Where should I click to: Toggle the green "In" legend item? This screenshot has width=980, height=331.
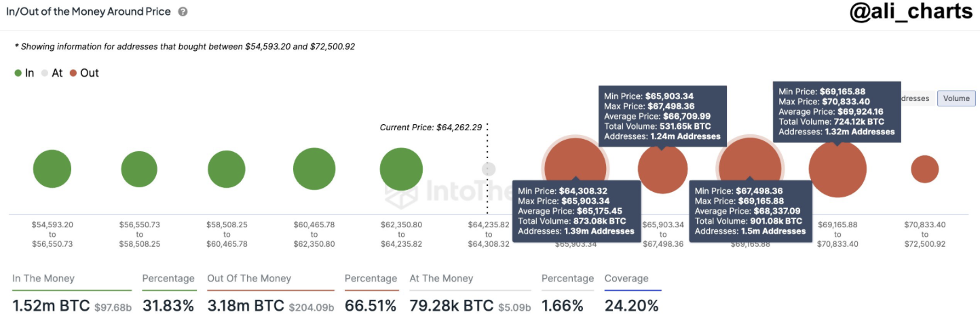tap(24, 73)
